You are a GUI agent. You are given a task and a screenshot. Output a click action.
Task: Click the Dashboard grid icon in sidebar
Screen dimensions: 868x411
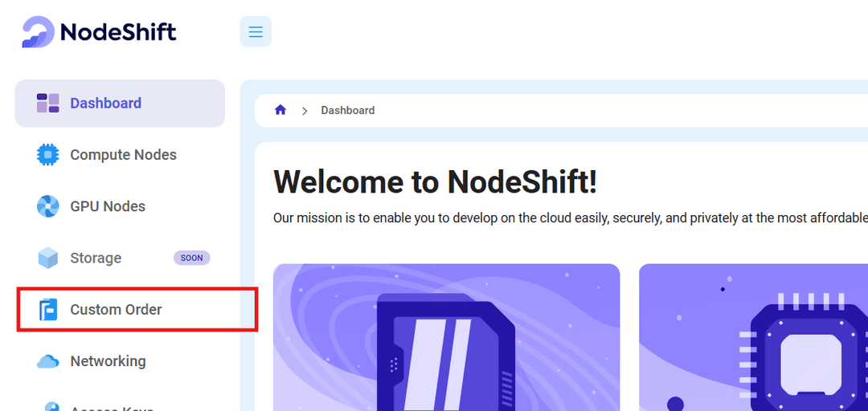[48, 104]
